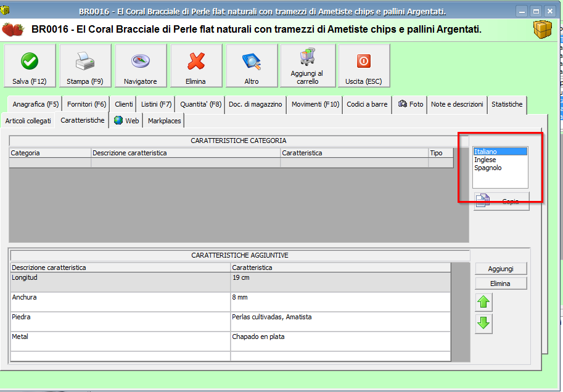Screen dimensions: 563x392
Task: Click the Aggiungi button
Action: tap(501, 269)
